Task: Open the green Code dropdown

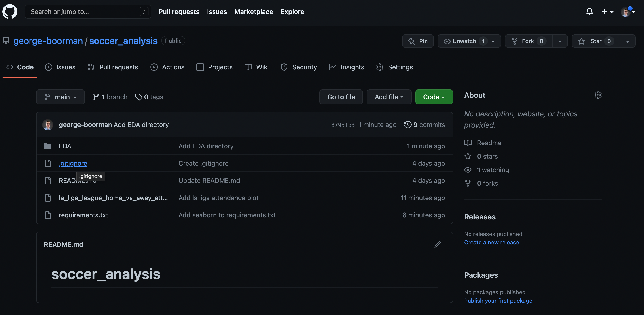Action: 434,97
